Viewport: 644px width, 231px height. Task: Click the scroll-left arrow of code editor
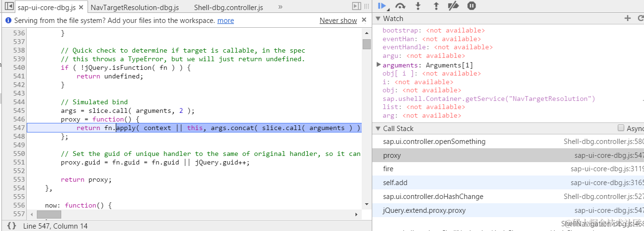(x=32, y=215)
